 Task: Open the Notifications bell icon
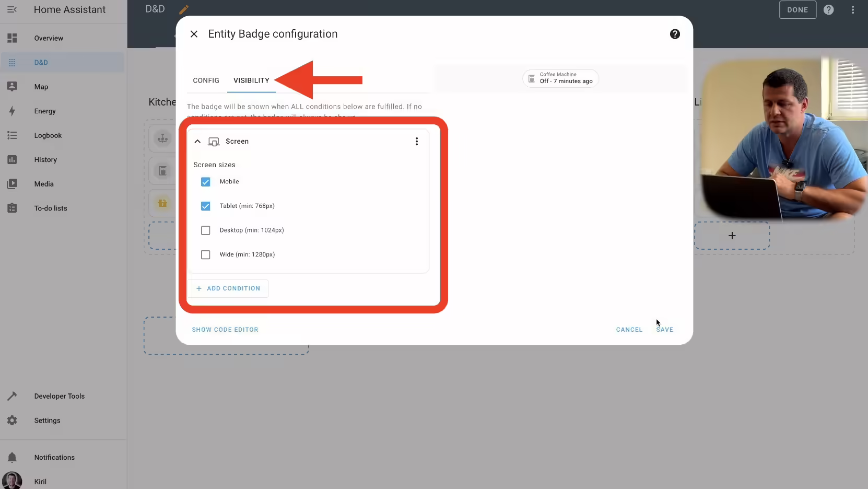coord(12,458)
